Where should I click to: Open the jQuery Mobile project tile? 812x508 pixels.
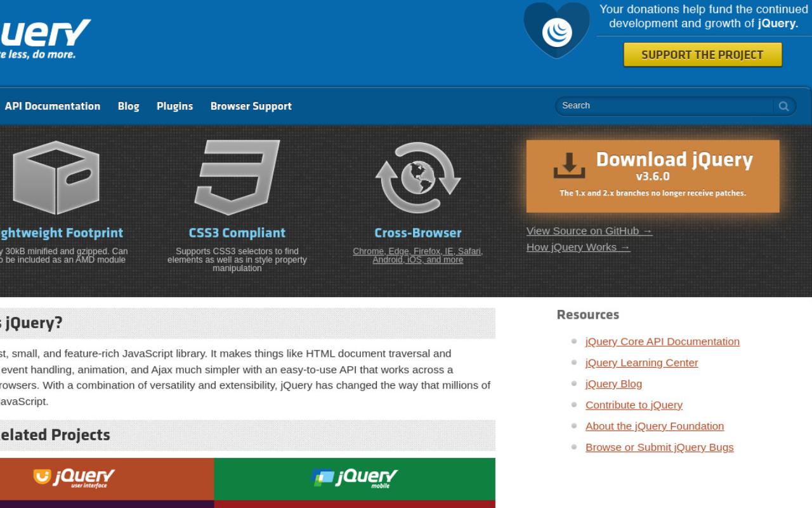tap(355, 479)
